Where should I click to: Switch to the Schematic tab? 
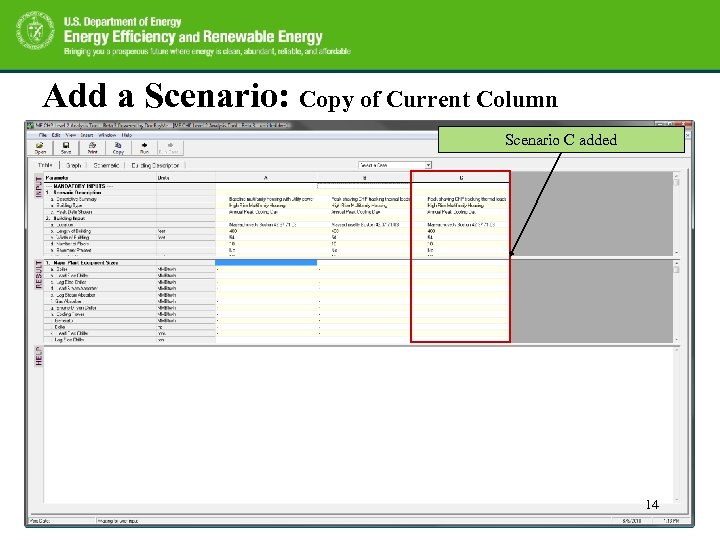click(x=106, y=165)
